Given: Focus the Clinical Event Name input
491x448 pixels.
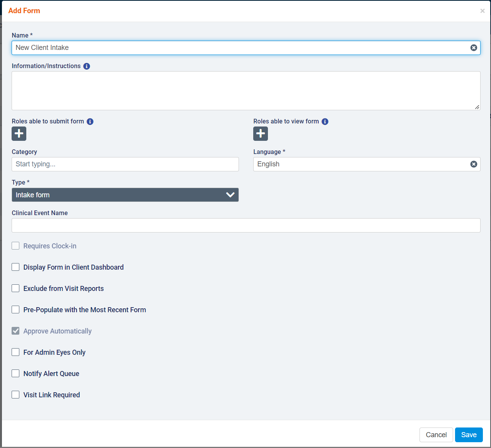Looking at the screenshot, I should pyautogui.click(x=246, y=225).
